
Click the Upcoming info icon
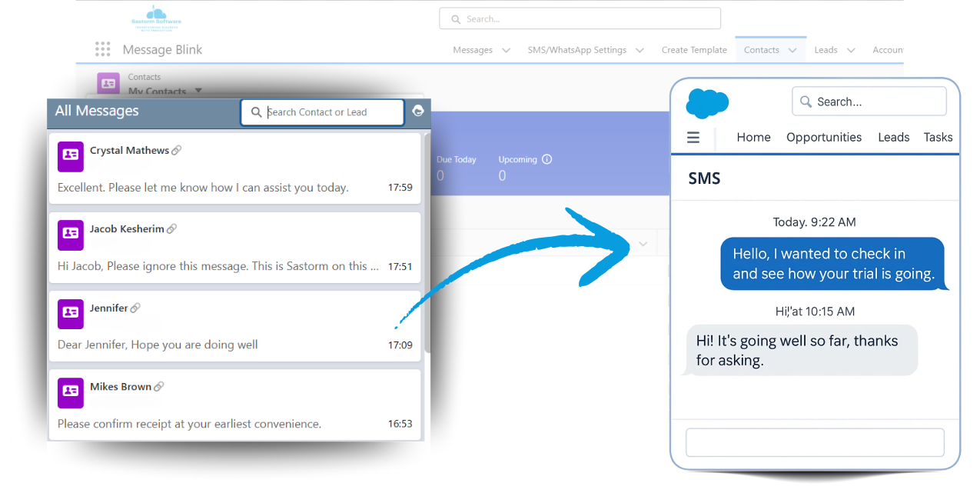point(545,159)
